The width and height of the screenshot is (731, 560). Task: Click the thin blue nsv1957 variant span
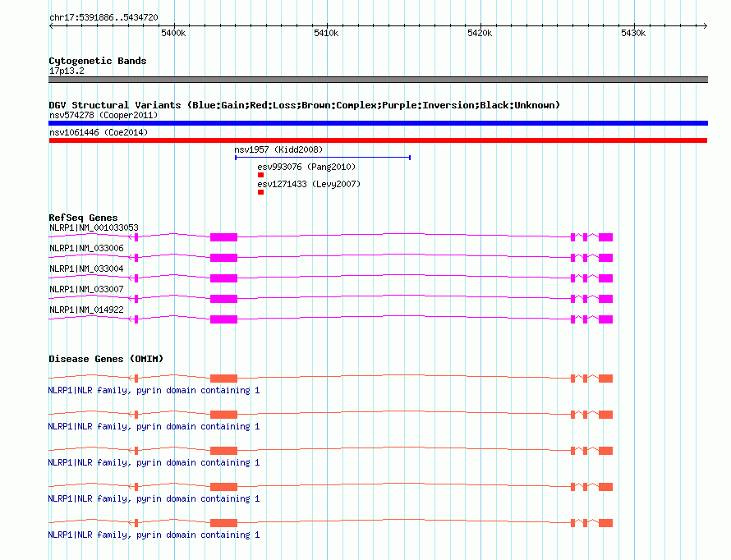tap(323, 158)
